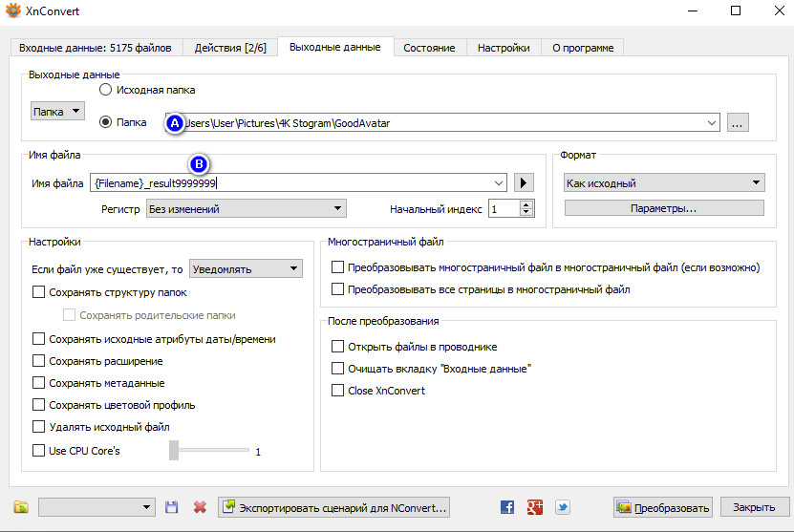Enable 'Удалять исходный файл' checkbox
This screenshot has height=532, width=794.
[x=39, y=427]
